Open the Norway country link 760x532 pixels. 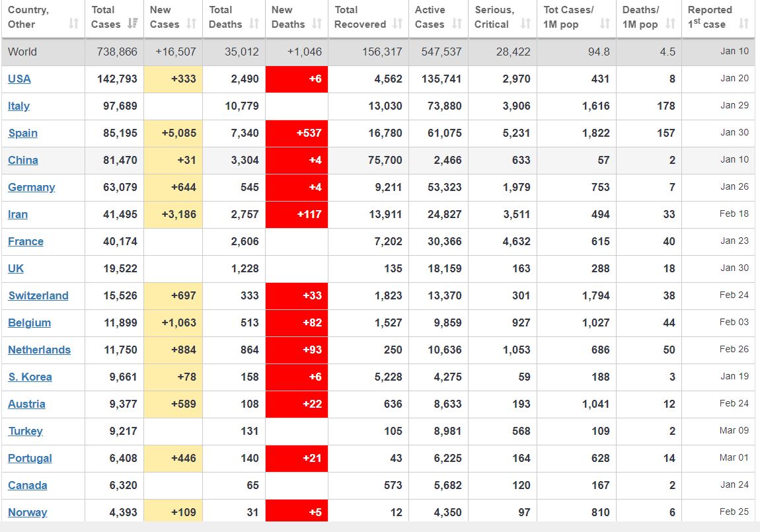(x=27, y=512)
